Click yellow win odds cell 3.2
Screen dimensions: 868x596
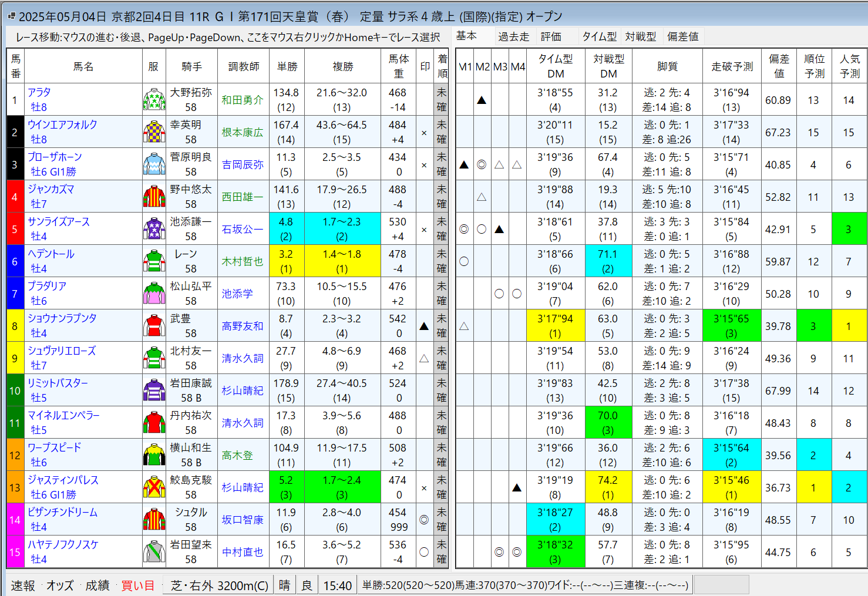(287, 261)
